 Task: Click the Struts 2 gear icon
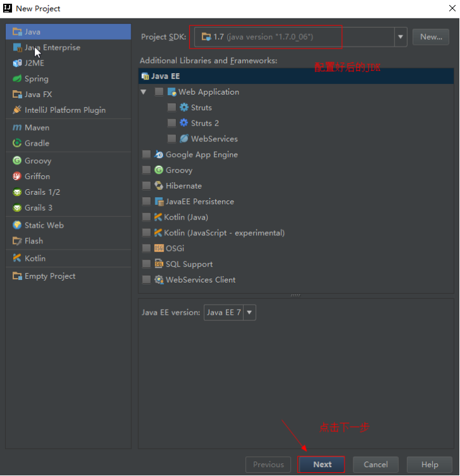click(x=184, y=123)
